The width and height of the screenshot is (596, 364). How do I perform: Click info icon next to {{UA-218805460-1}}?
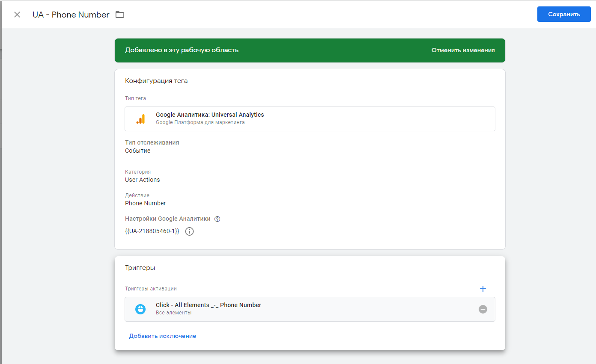tap(189, 231)
